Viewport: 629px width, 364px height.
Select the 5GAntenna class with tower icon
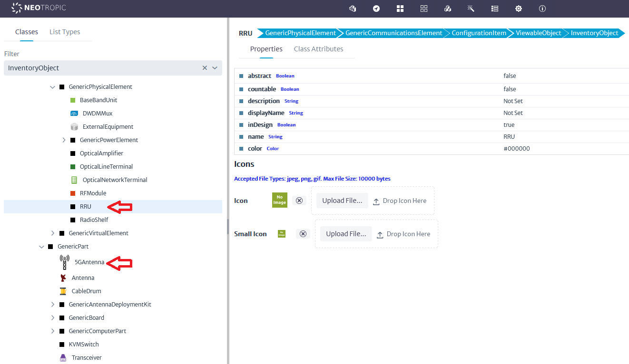[x=89, y=262]
